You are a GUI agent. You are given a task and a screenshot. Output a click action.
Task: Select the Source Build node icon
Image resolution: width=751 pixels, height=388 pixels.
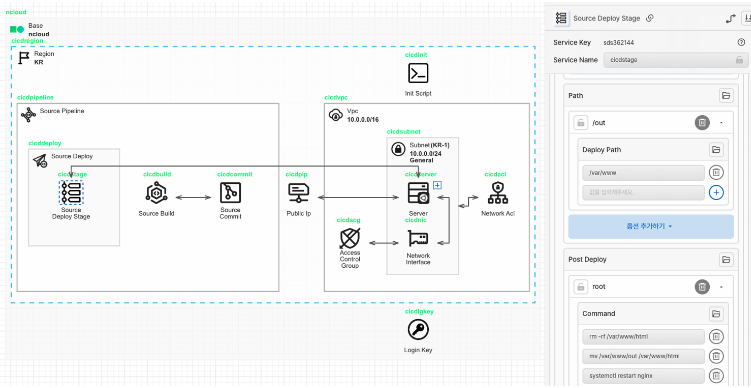coord(156,193)
